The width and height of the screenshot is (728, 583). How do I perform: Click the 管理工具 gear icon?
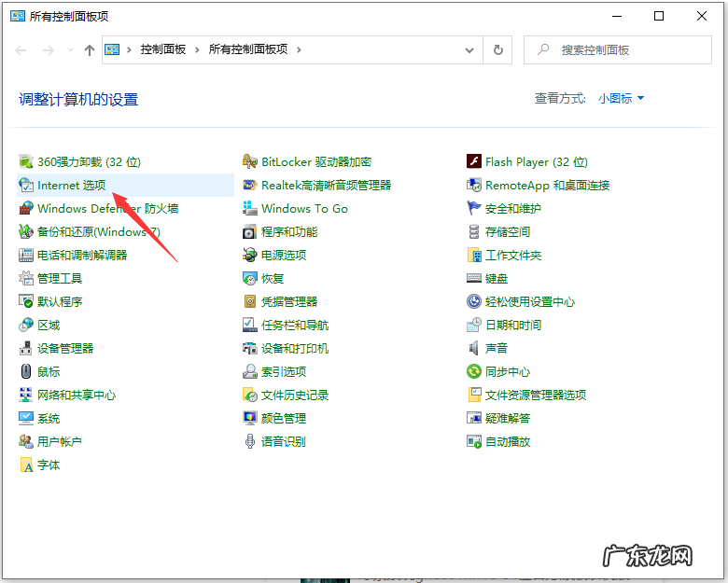[x=26, y=279]
